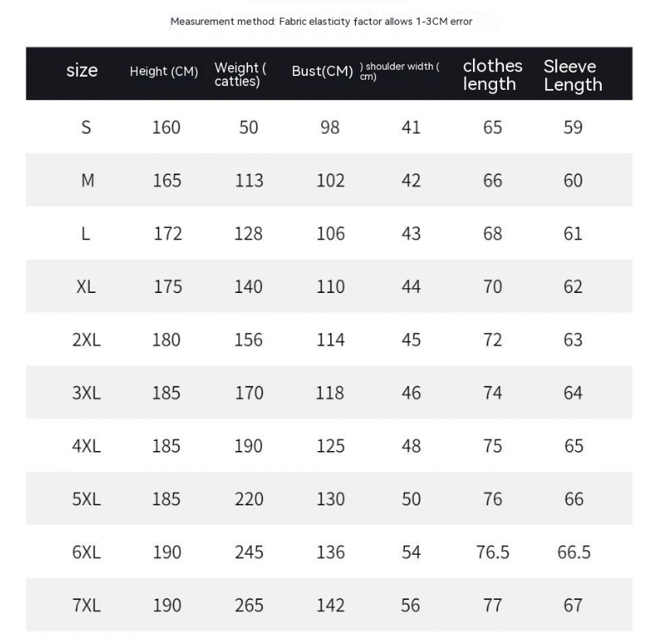This screenshot has height=644, width=656.
Task: Click the "Weight (catties)" column header
Action: coord(240,74)
